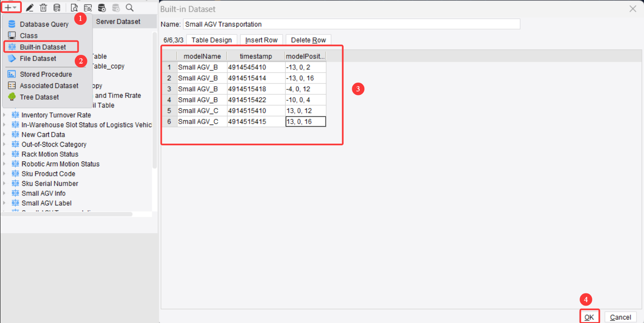Expand Small AGV Info tree node

tap(5, 193)
